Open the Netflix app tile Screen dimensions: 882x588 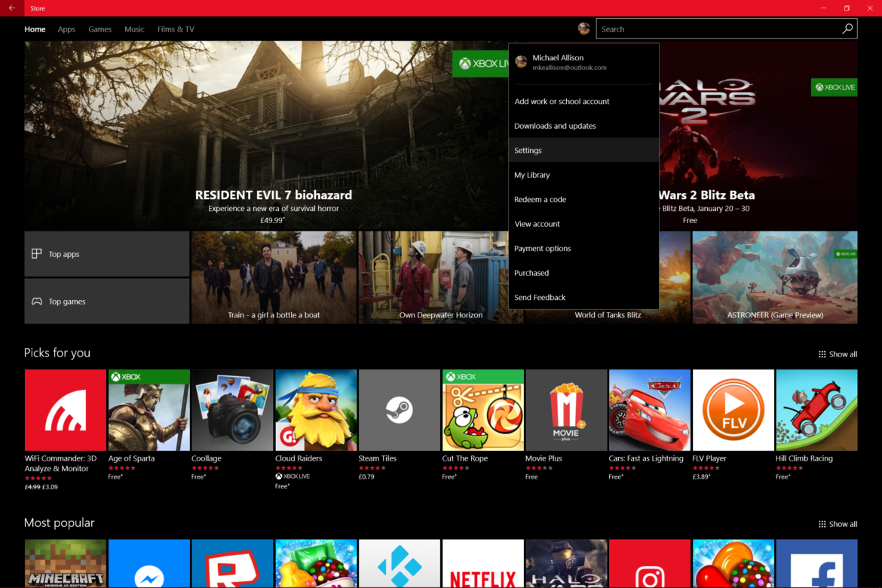[x=482, y=564]
